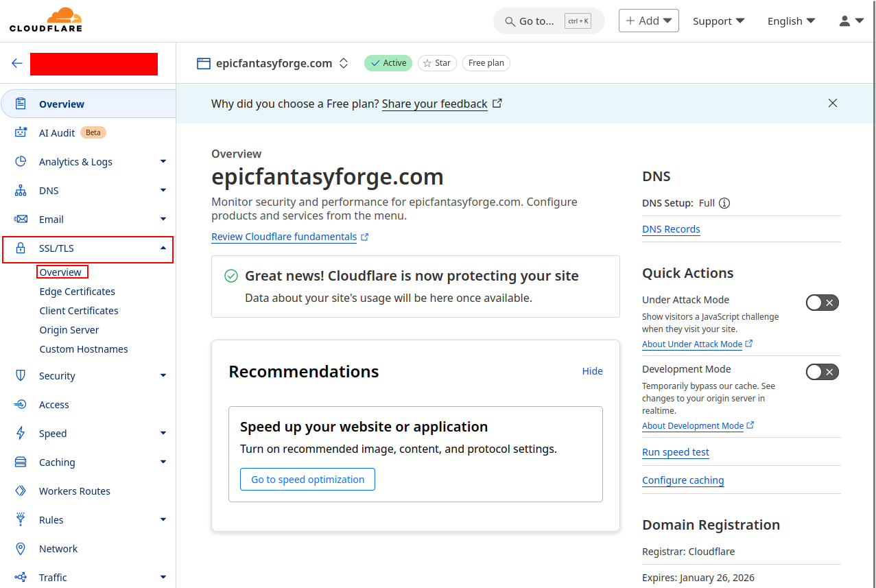Click the DNS Setup info circle icon
Screen dimensions: 876x588
pos(724,203)
